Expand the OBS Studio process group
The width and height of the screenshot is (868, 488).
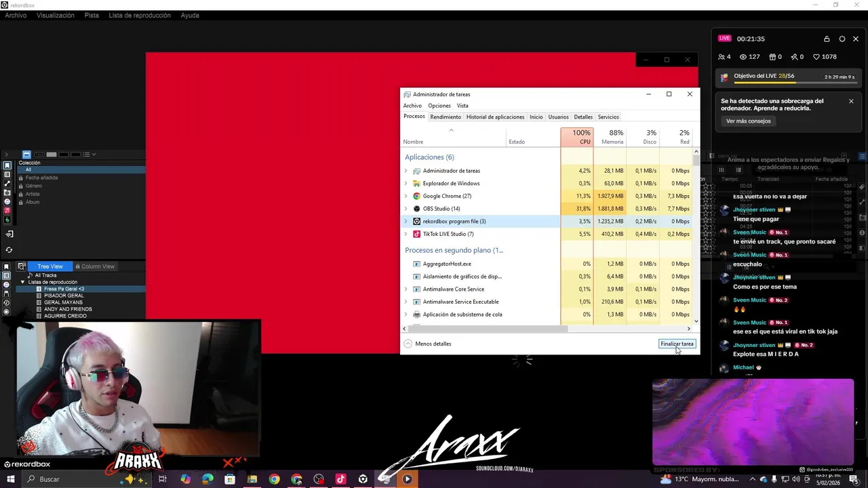[x=406, y=209]
